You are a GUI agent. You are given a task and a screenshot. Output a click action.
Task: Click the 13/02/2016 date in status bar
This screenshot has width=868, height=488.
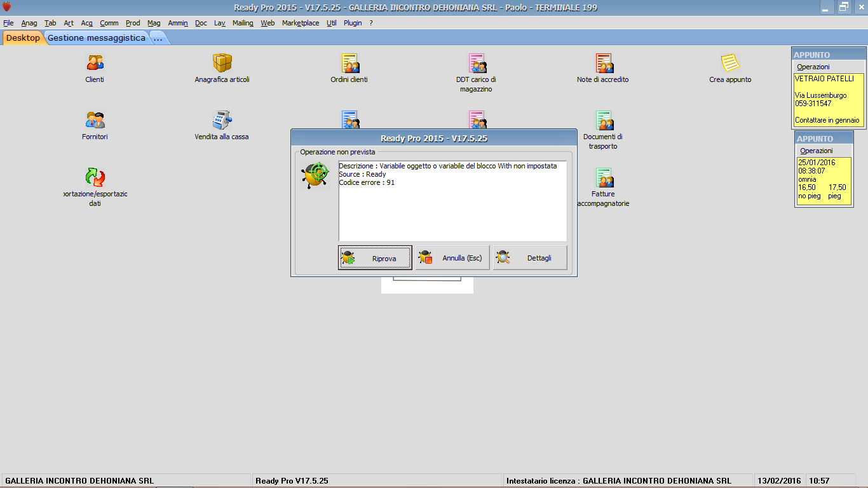pyautogui.click(x=779, y=481)
